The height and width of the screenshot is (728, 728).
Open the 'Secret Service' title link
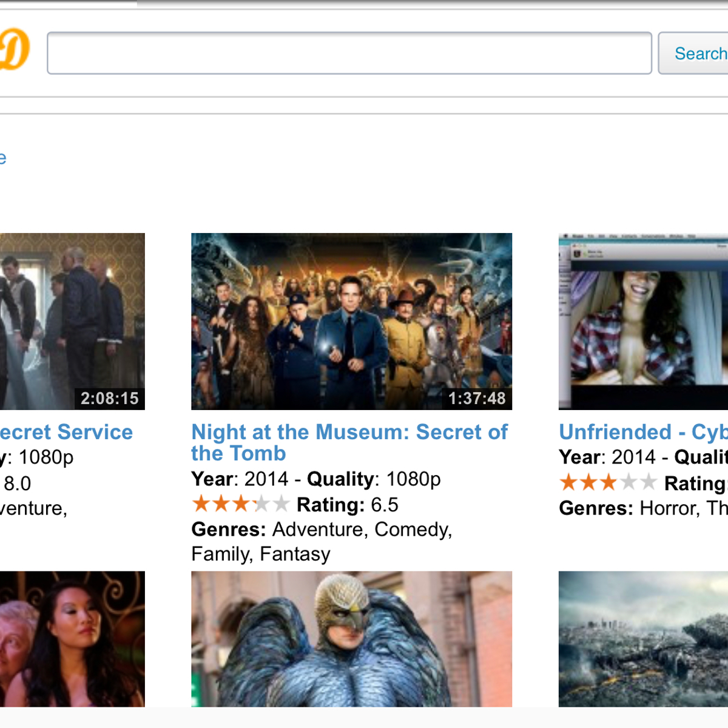tap(66, 432)
